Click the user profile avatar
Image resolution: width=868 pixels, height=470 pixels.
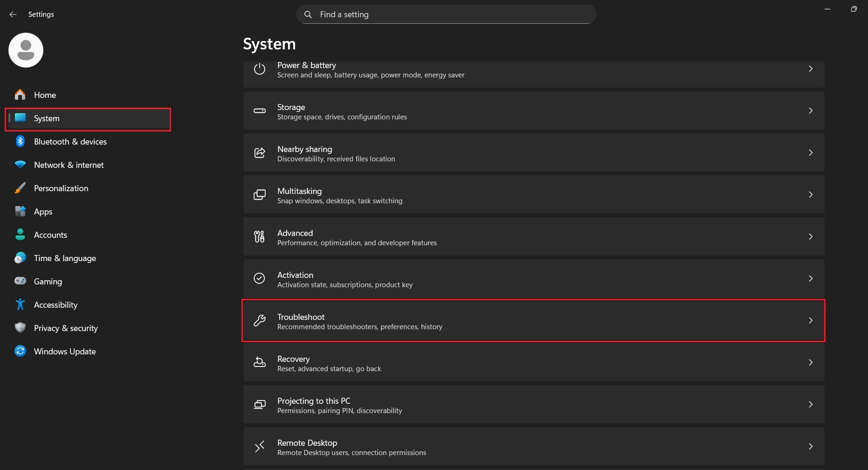tap(26, 50)
